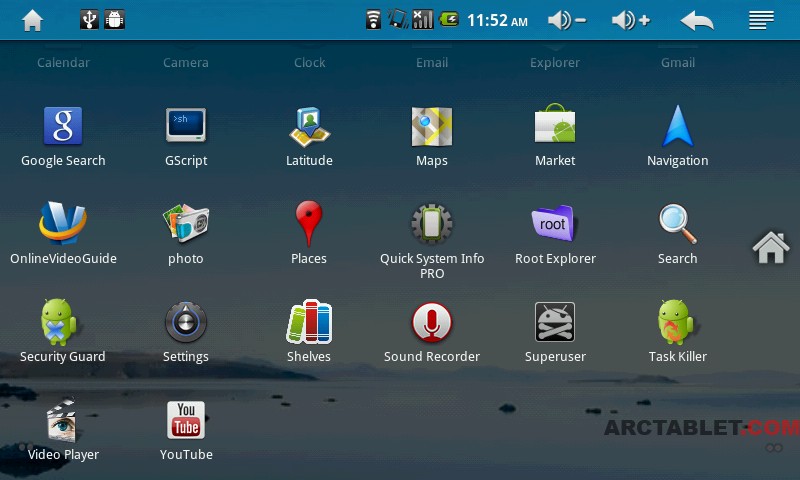Viewport: 800px width, 480px height.
Task: Tap the Wi-Fi signal status icon
Action: 373,20
